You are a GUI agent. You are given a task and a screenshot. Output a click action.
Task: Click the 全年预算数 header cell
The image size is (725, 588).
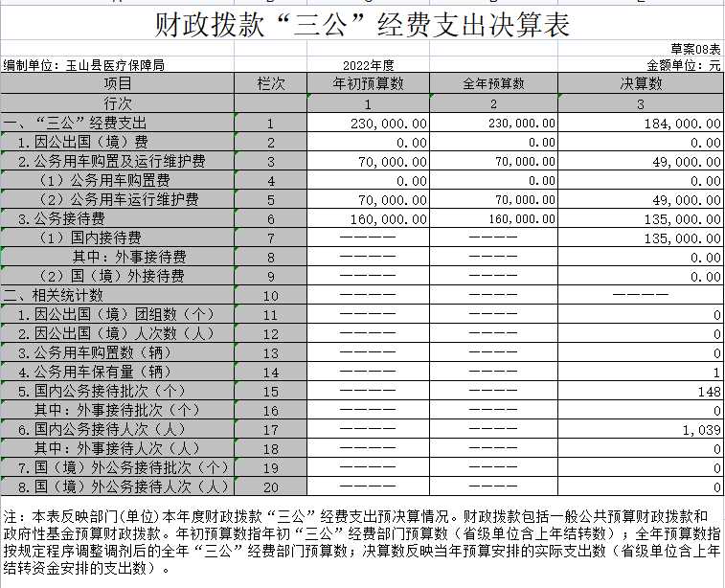click(x=493, y=83)
